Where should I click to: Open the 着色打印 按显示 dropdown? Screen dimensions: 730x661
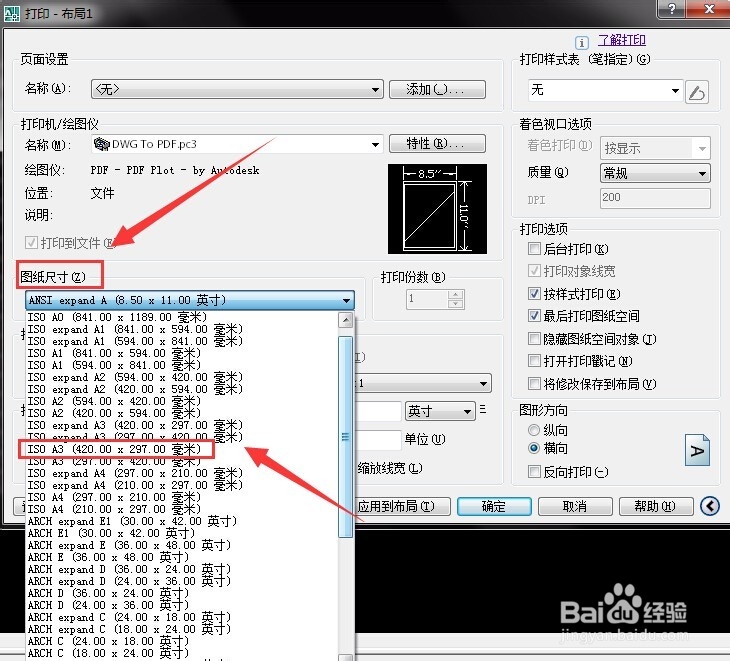coord(655,148)
